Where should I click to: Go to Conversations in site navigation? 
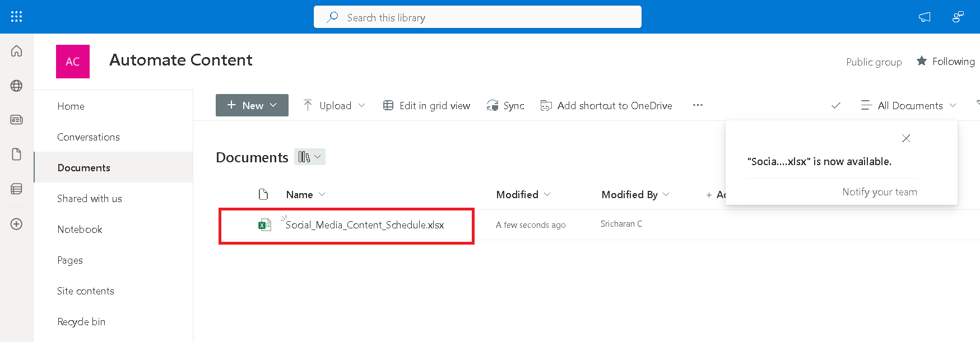coord(89,137)
